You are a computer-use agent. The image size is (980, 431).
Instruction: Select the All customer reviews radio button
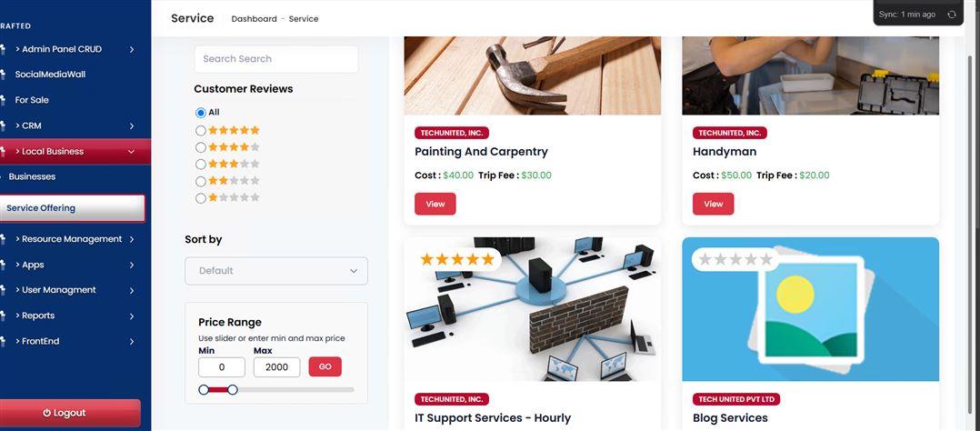coord(201,113)
